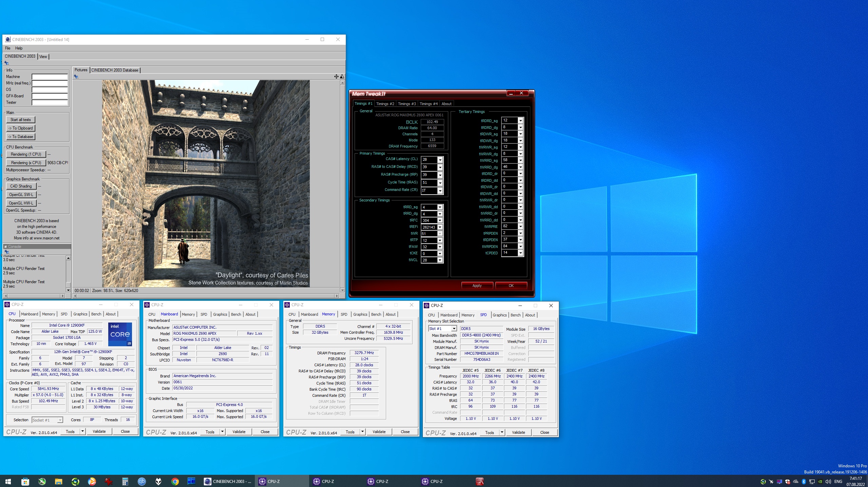
Task: Open the View tab in Cinebench
Action: click(43, 57)
